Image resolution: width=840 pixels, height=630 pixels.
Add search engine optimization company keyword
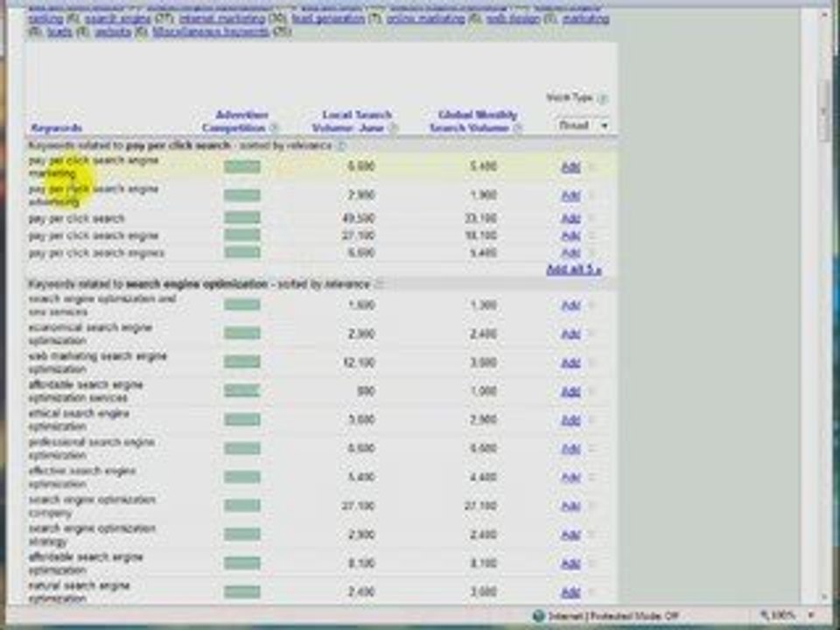click(570, 507)
